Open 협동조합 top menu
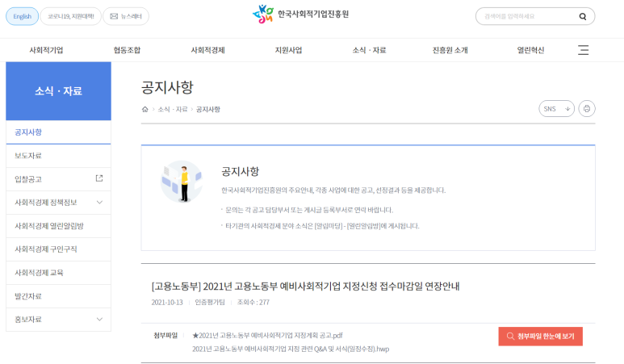Viewport: 624px width, 364px height. pos(127,50)
